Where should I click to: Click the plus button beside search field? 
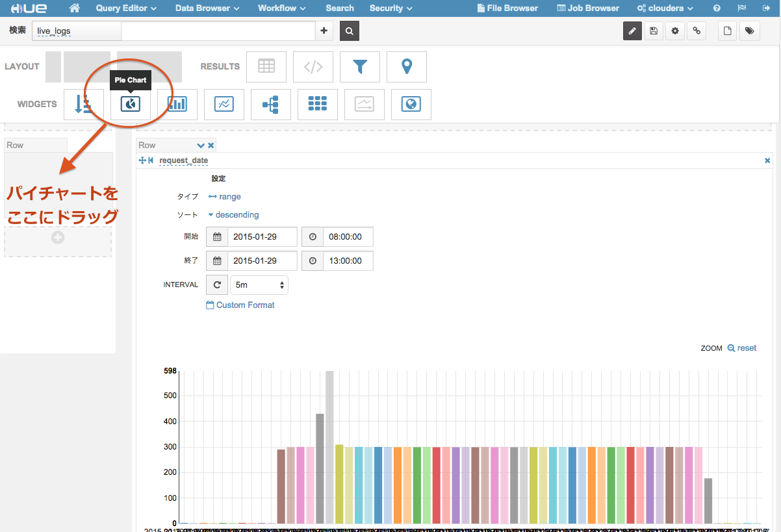click(324, 31)
